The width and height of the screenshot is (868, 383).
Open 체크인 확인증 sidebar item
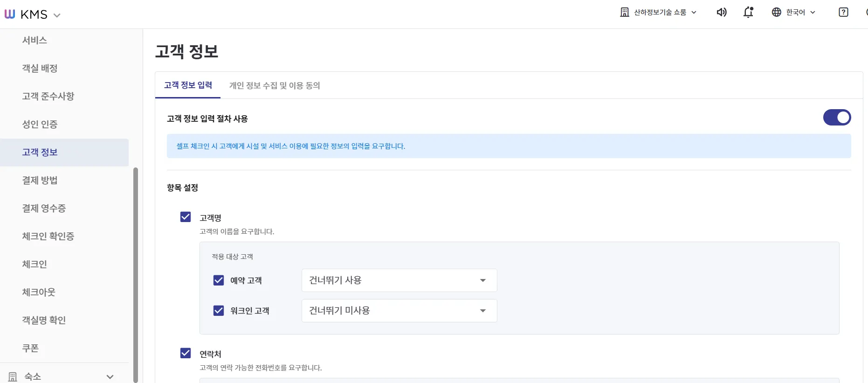48,236
